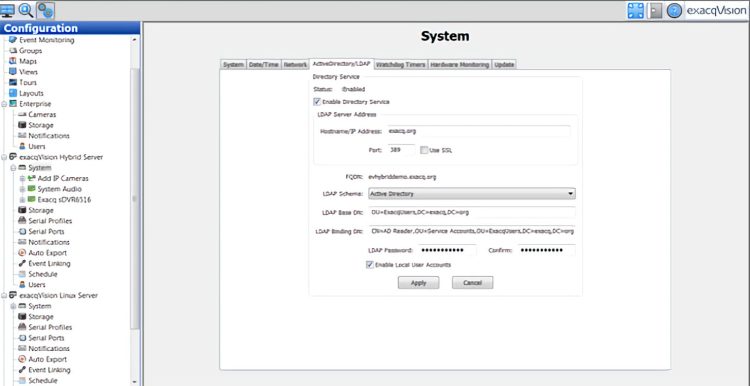
Task: Toggle the Use SSL checkbox
Action: click(424, 150)
